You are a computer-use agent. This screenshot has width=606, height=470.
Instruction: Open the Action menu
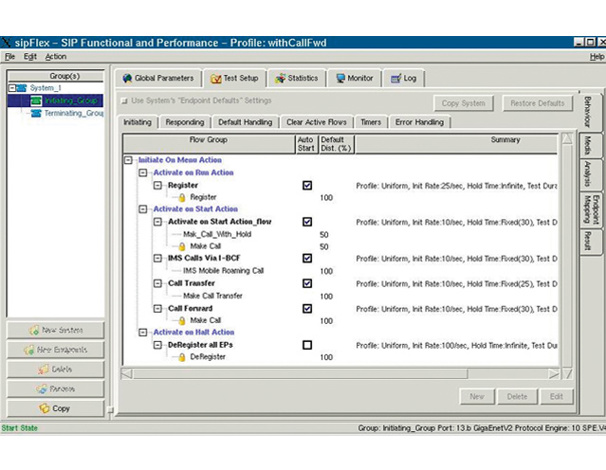pos(56,57)
